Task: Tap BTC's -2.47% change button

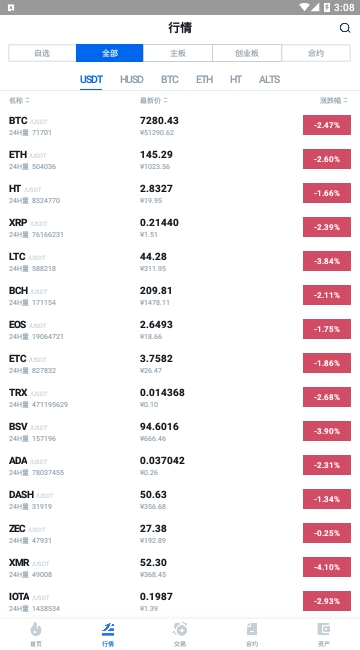Action: 327,125
